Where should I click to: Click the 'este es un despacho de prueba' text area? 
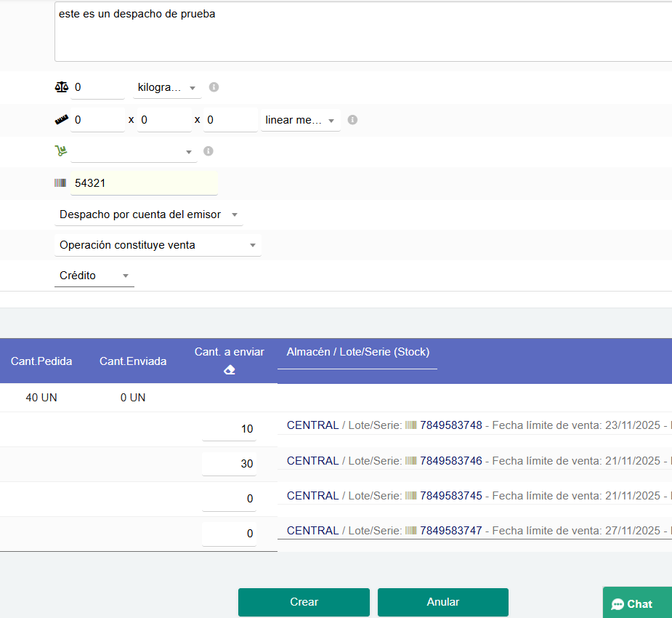(362, 33)
